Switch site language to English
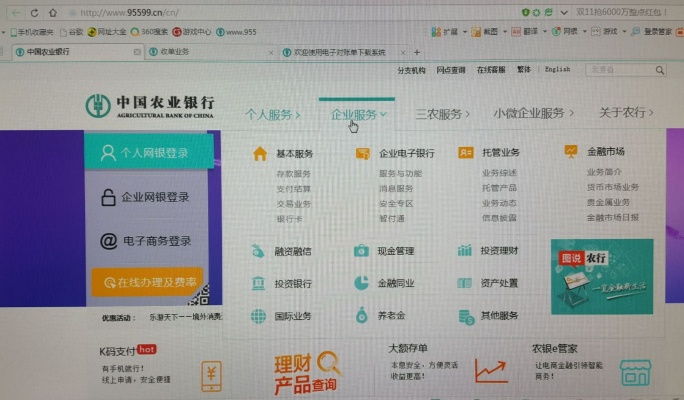Screen dimensions: 684x400 coord(557,69)
